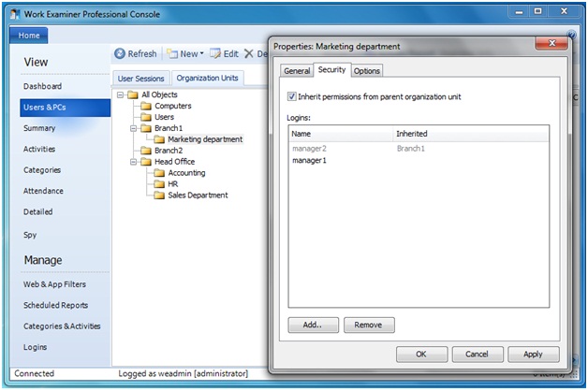Screen dimensions: 588x391
Task: Open Web & App Filters
Action: click(x=54, y=284)
